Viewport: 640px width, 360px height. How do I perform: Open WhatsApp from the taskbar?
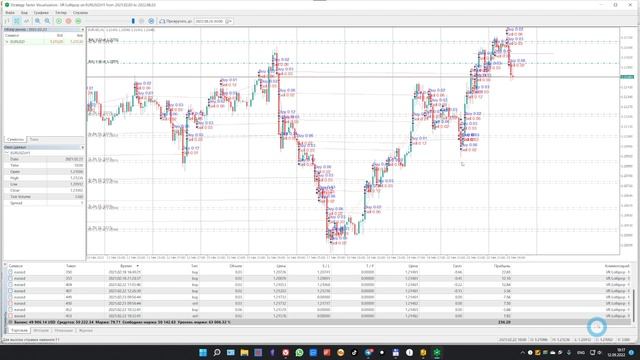[x=299, y=352]
